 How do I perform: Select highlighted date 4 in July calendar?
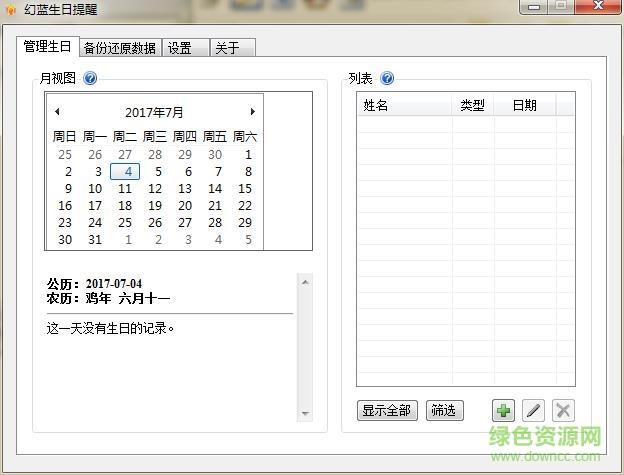click(x=125, y=171)
